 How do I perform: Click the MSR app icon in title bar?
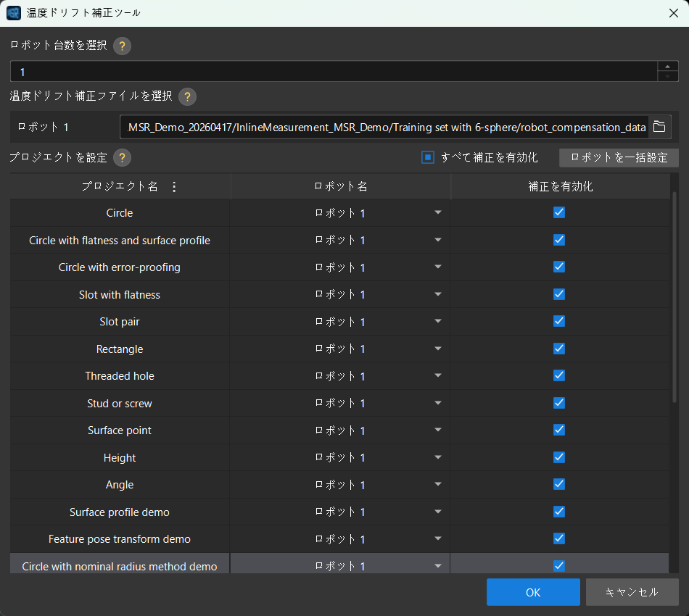point(14,13)
